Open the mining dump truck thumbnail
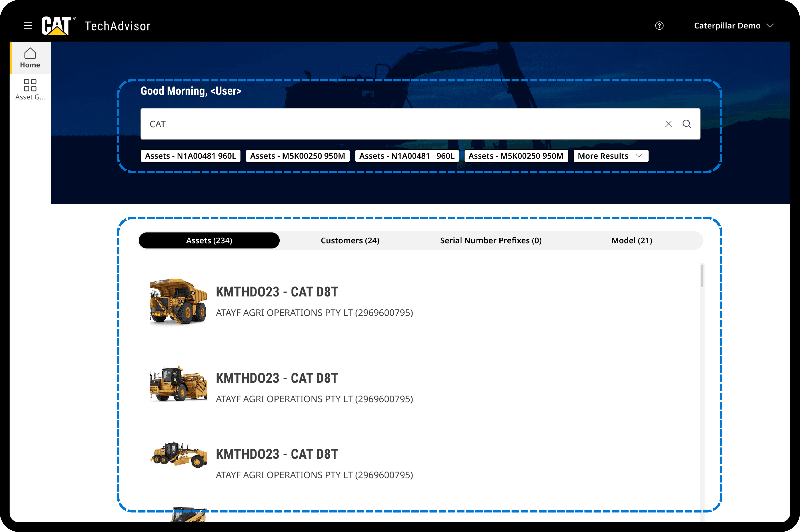The height and width of the screenshot is (532, 800). click(178, 301)
